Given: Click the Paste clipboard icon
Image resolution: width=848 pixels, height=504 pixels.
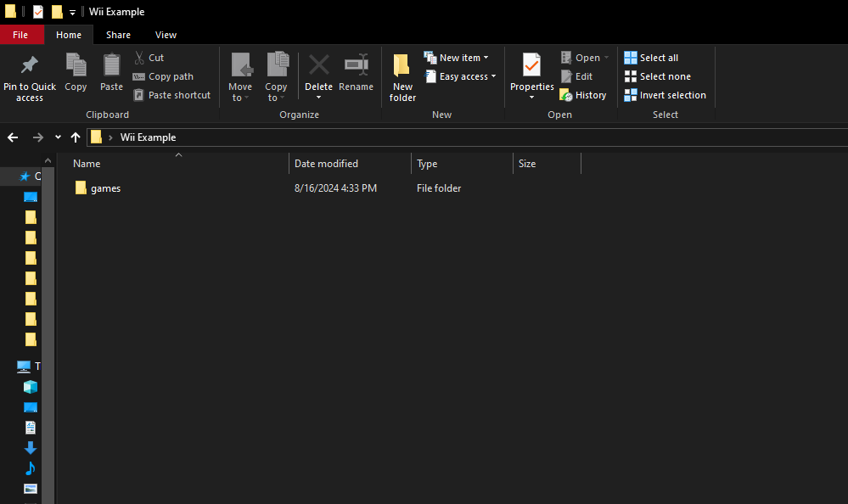Looking at the screenshot, I should 111,65.
